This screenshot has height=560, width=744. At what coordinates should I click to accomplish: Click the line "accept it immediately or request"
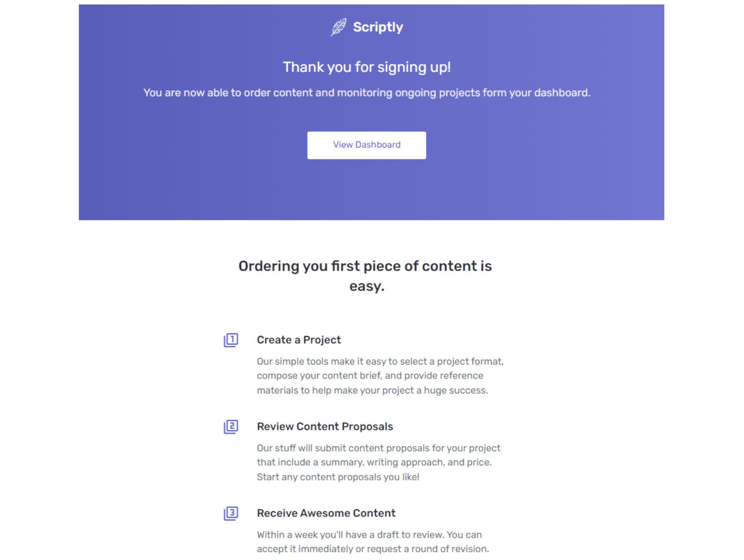pyautogui.click(x=373, y=549)
